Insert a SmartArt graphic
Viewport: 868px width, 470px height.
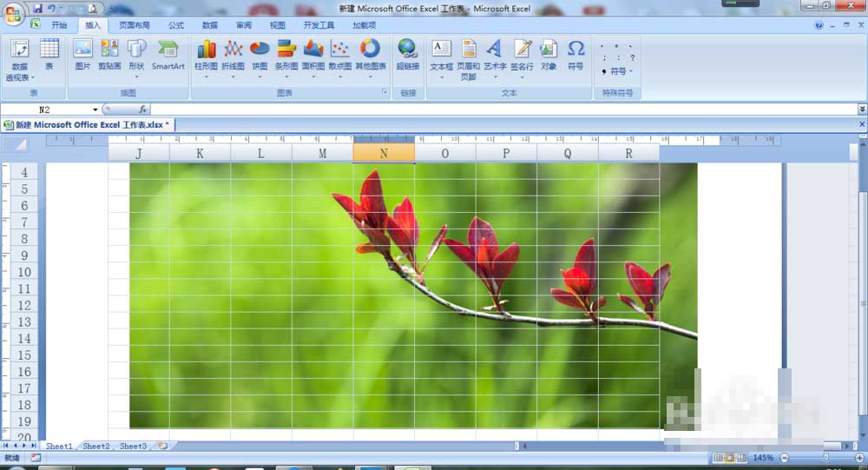pos(168,55)
